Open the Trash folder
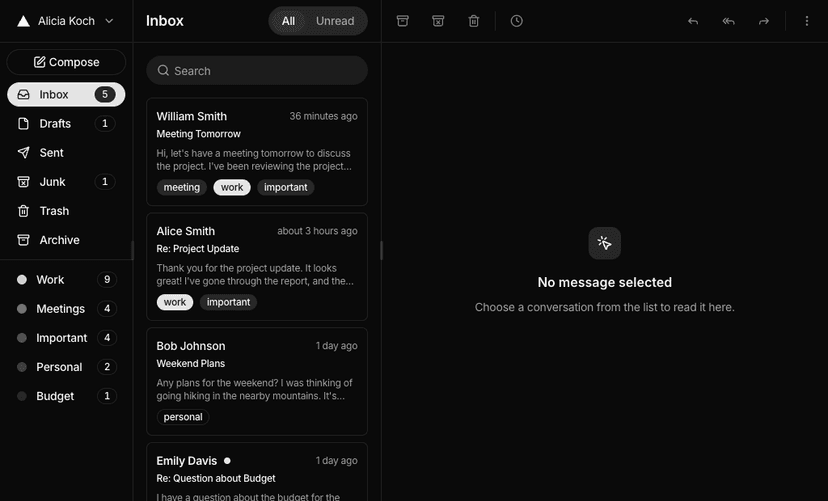Viewport: 828px width, 501px height. pos(66,211)
